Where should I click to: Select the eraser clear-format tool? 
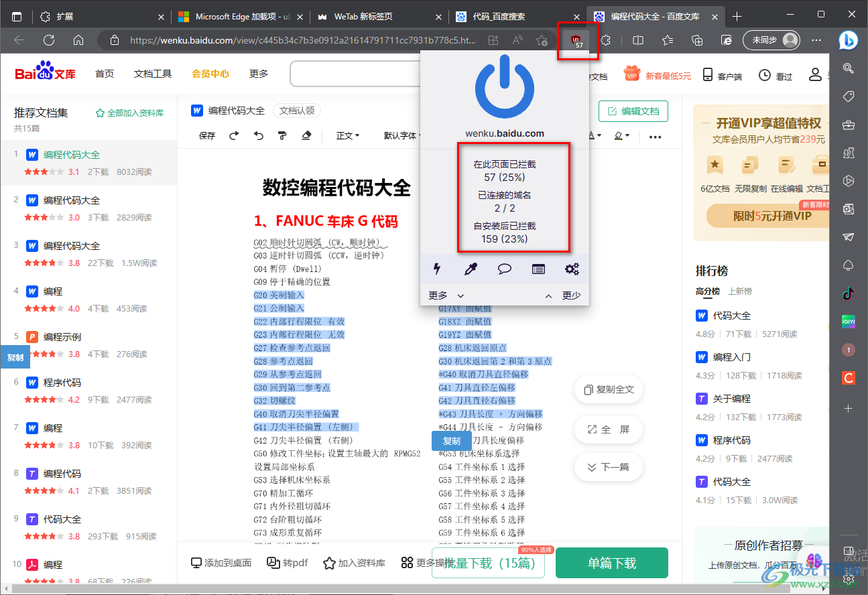(306, 136)
